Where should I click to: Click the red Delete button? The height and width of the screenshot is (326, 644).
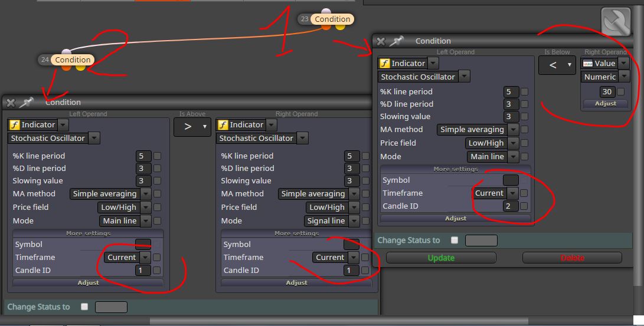coord(572,258)
